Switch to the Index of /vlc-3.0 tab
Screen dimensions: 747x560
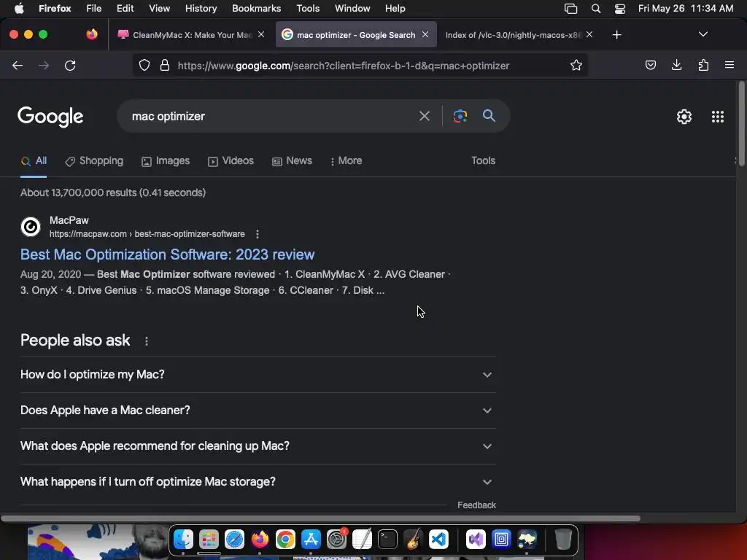point(514,35)
